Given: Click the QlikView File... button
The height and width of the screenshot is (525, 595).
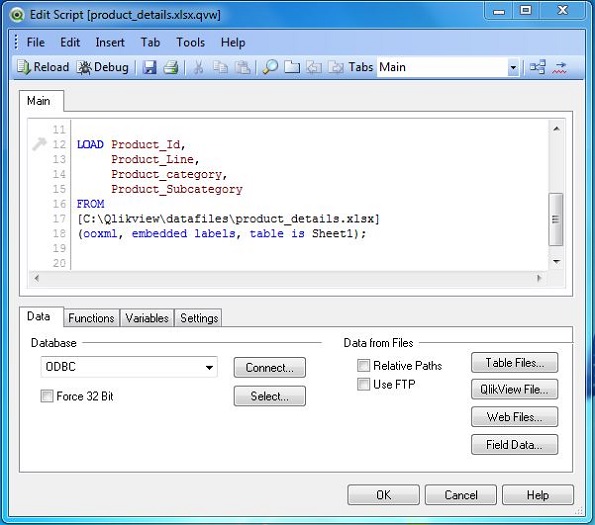Looking at the screenshot, I should tap(515, 389).
